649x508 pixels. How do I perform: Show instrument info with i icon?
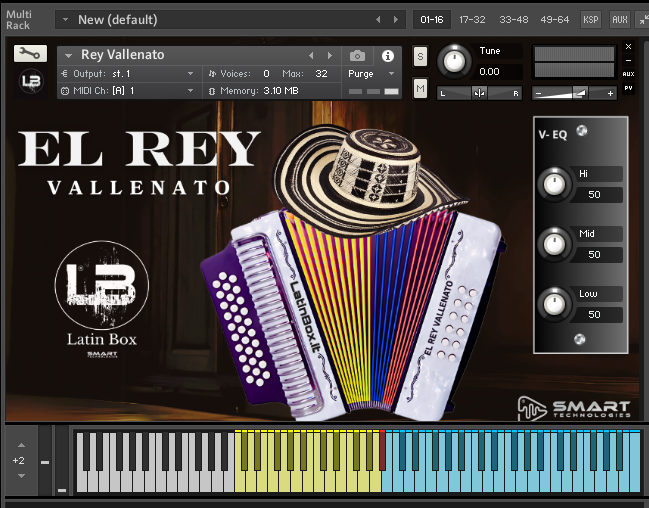click(x=388, y=56)
